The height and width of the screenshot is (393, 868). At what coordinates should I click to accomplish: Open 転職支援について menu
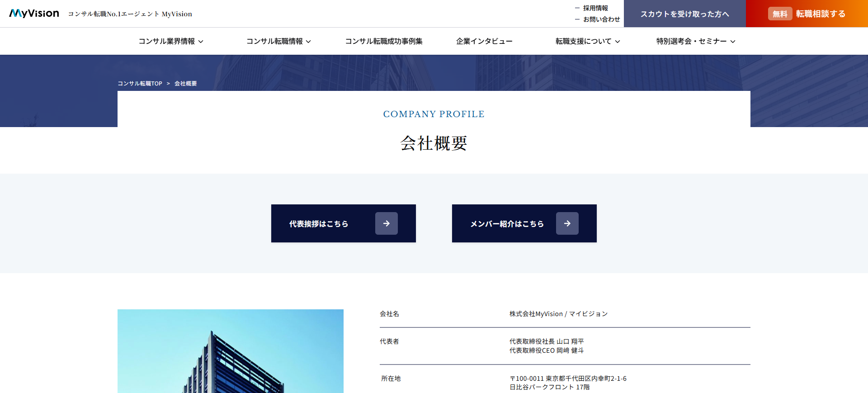click(588, 41)
